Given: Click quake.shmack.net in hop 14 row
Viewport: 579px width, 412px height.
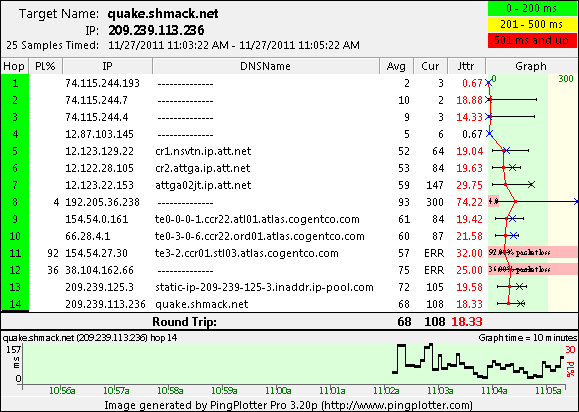Looking at the screenshot, I should 202,304.
